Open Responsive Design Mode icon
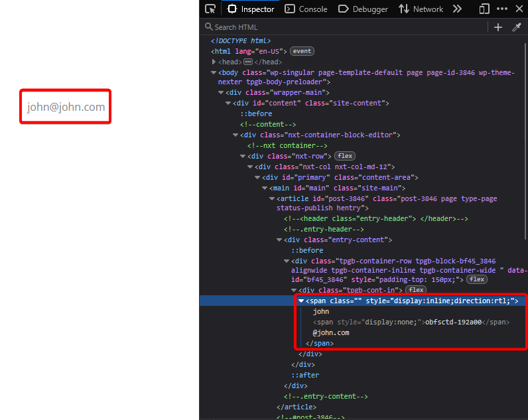The height and width of the screenshot is (420, 528). (x=484, y=9)
